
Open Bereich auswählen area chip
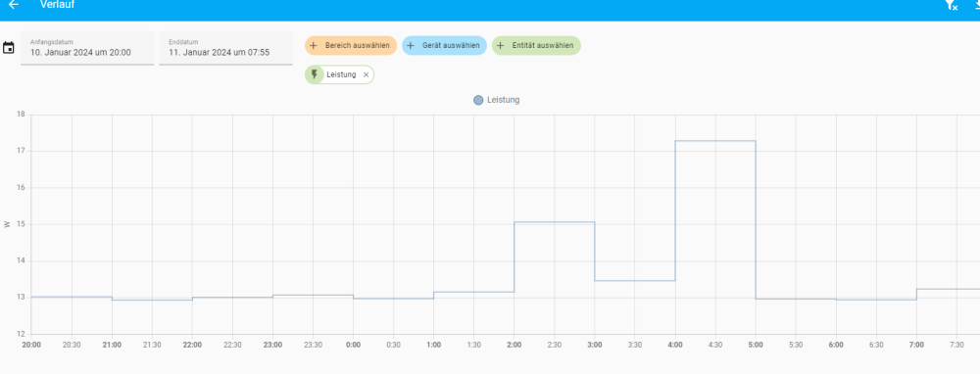(x=351, y=46)
